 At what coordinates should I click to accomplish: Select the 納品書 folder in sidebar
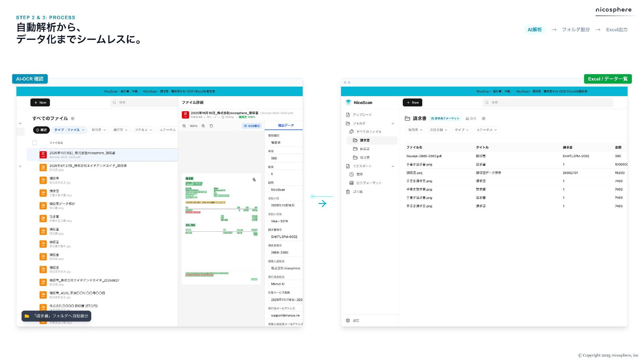[365, 149]
